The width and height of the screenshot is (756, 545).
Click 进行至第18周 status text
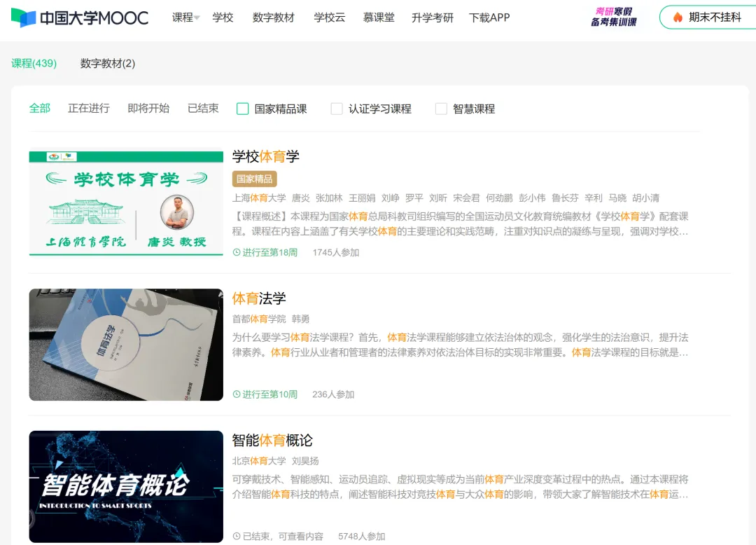[269, 253]
